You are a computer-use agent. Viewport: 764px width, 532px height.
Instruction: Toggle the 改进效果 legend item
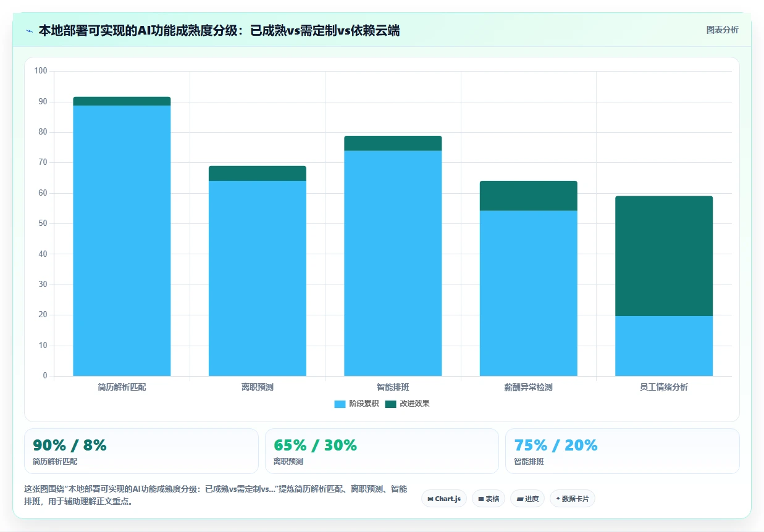pos(408,404)
